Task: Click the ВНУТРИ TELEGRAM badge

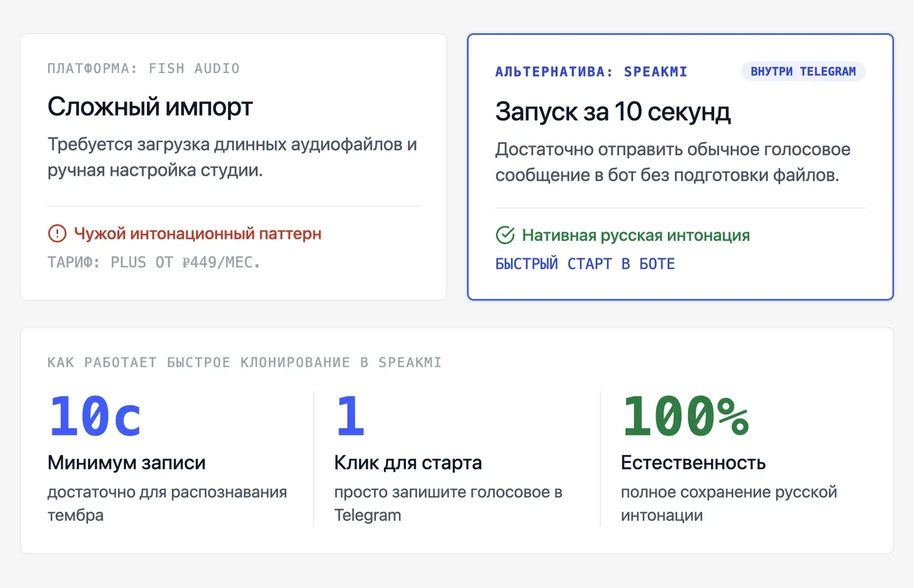Action: coord(803,71)
